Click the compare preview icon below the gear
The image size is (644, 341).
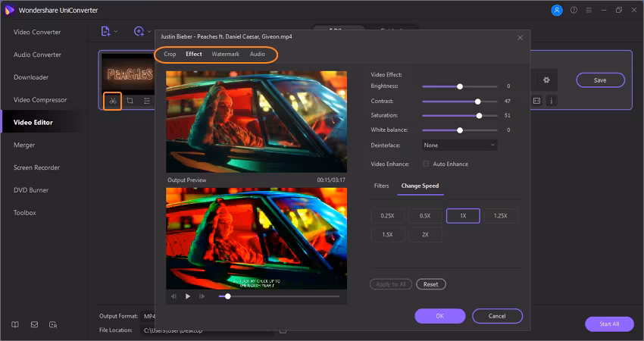[x=536, y=101]
